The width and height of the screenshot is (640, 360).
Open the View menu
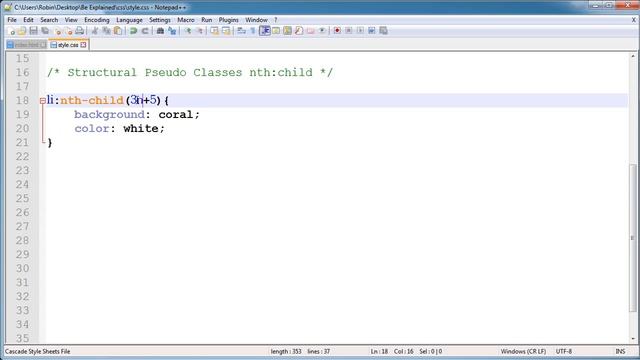point(71,20)
